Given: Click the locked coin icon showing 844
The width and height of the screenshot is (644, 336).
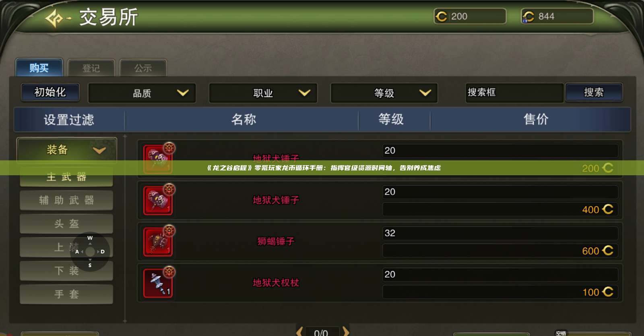Looking at the screenshot, I should click(528, 17).
